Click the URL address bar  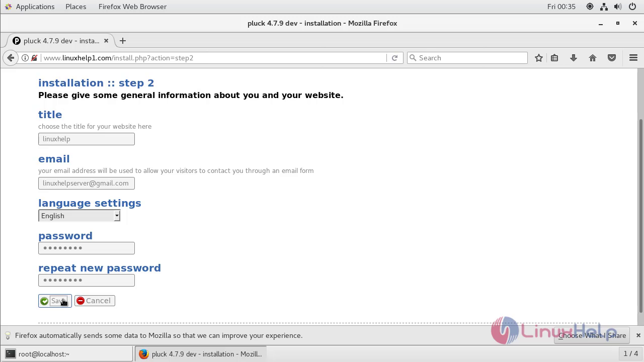pos(214,58)
